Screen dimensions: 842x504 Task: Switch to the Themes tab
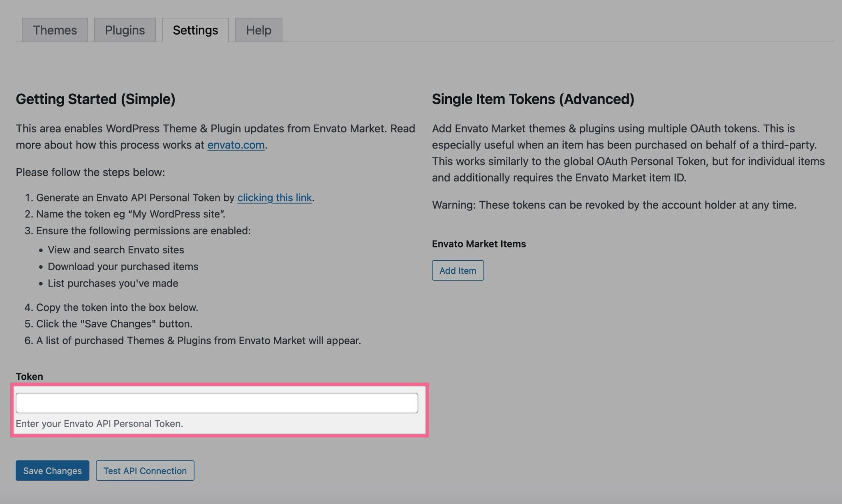point(55,30)
